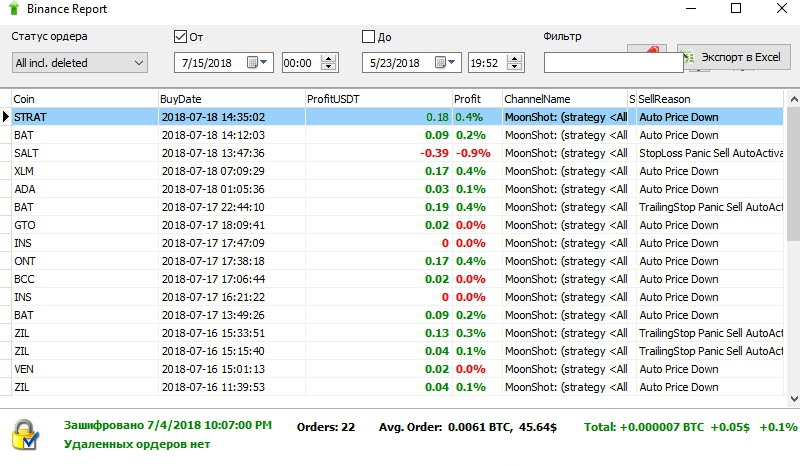Open the calendar picker for 7/15/2018 date
The width and height of the screenshot is (800, 466).
pyautogui.click(x=252, y=62)
